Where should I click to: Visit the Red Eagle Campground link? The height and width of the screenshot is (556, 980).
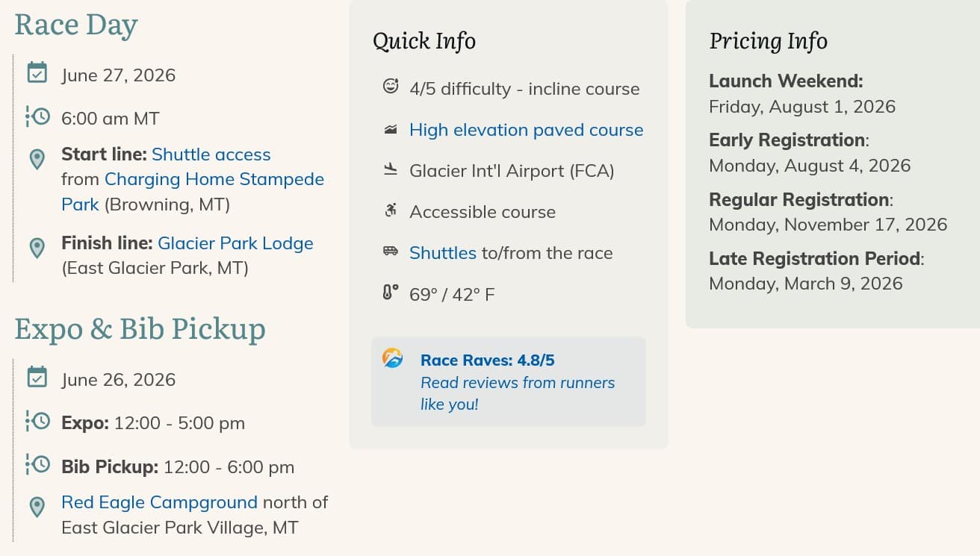[159, 502]
